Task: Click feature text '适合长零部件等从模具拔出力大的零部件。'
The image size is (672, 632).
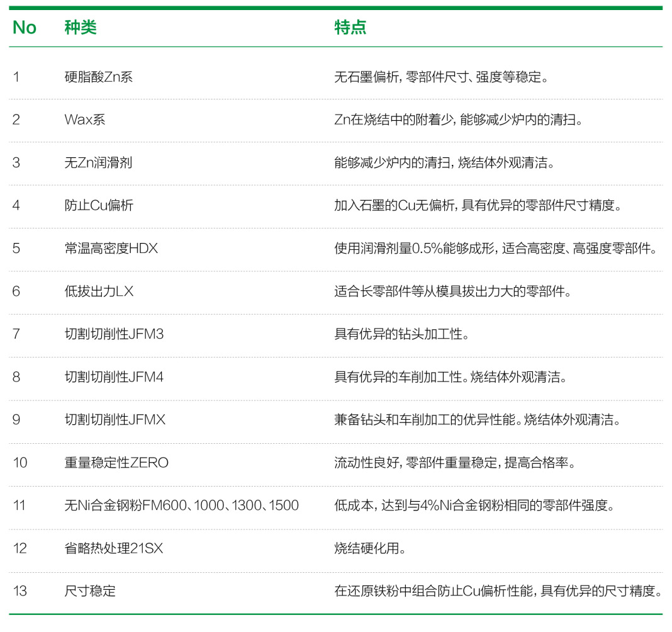Action: 452,291
